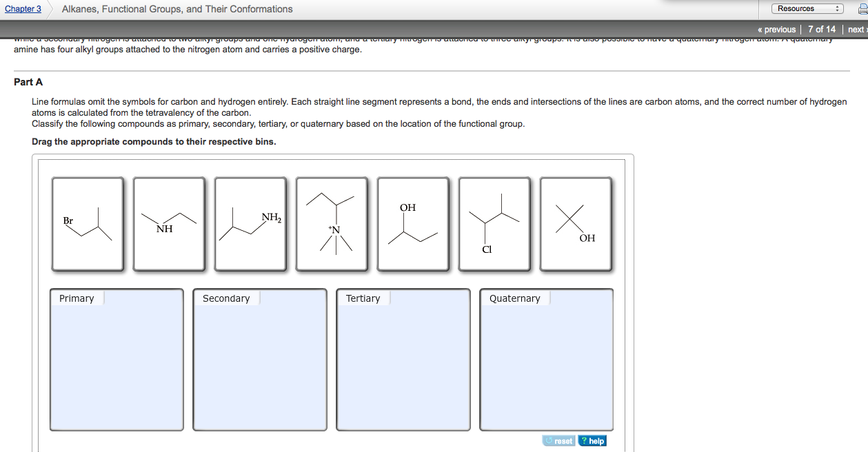Select the Br compound tile
Screen dimensions: 868x452
[88, 223]
